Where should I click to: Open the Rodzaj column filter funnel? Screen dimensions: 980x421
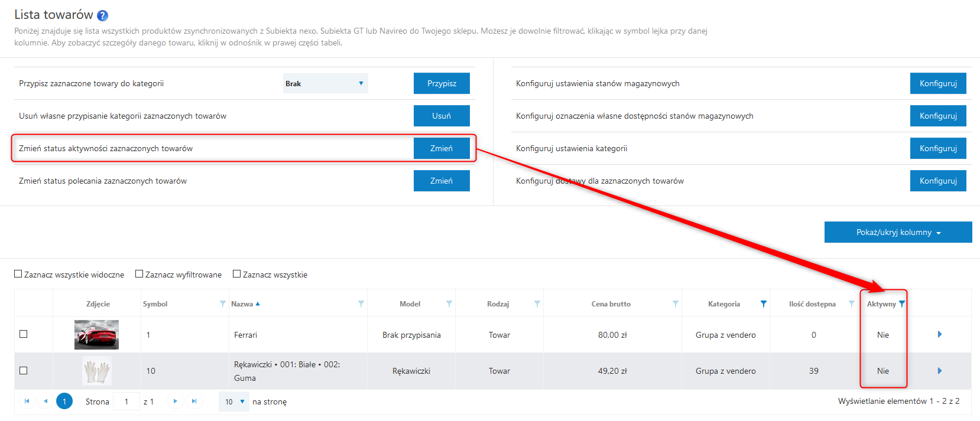click(537, 303)
